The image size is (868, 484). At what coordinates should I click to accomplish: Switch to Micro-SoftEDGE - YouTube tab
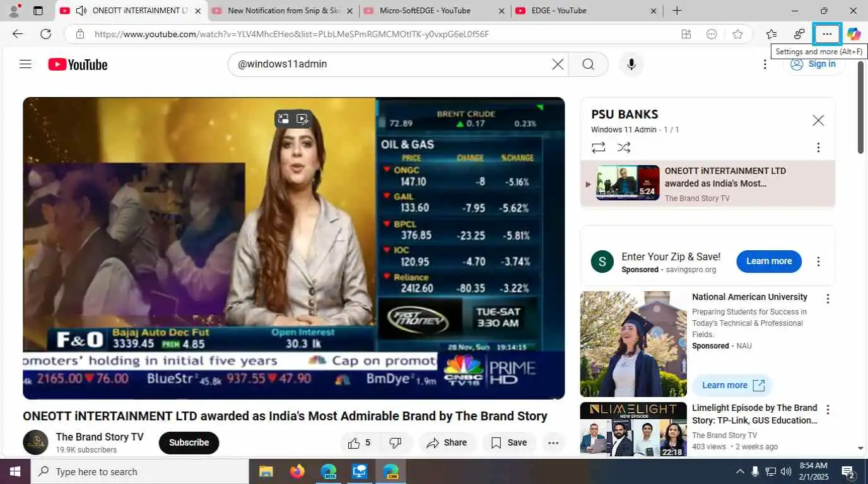(x=434, y=11)
